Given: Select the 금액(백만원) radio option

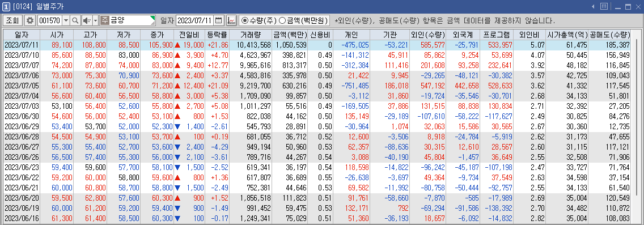Looking at the screenshot, I should (303, 20).
